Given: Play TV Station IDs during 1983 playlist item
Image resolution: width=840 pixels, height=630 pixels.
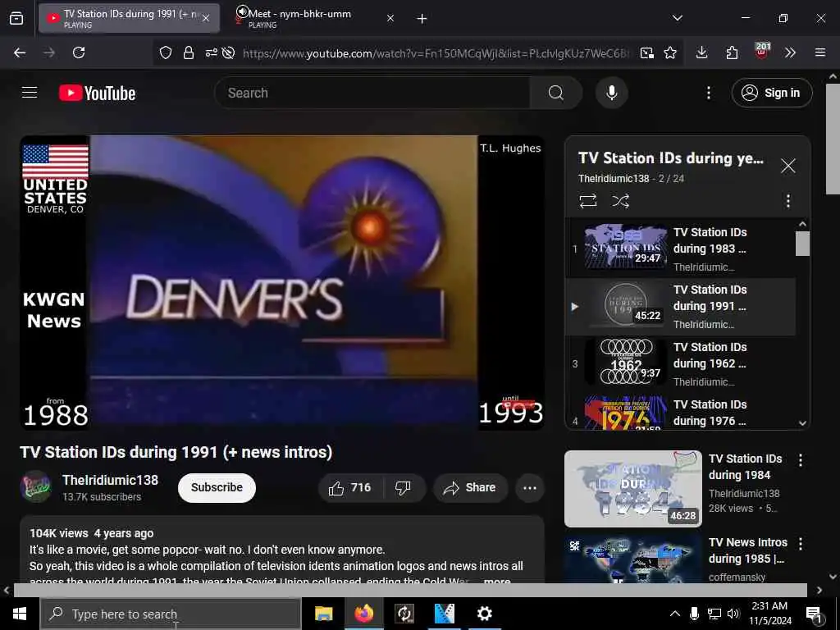Looking at the screenshot, I should tap(680, 249).
